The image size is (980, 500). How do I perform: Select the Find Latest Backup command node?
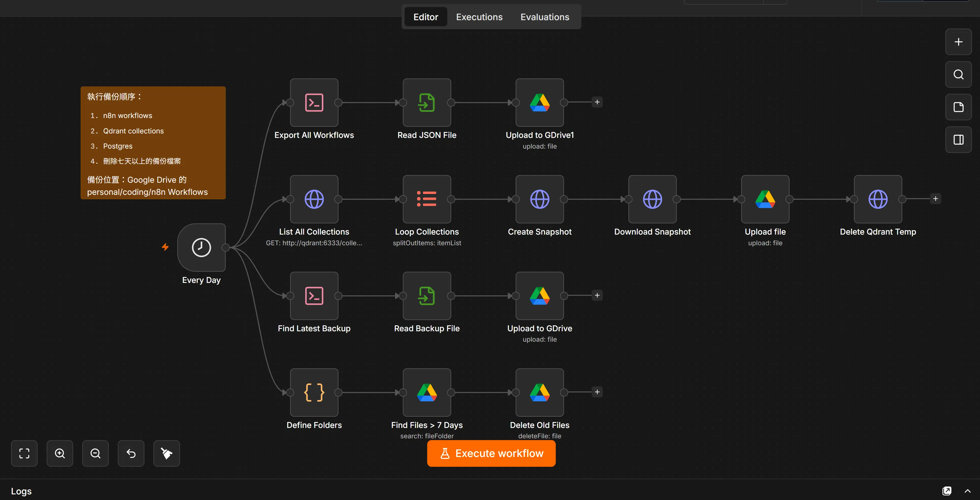(x=314, y=296)
